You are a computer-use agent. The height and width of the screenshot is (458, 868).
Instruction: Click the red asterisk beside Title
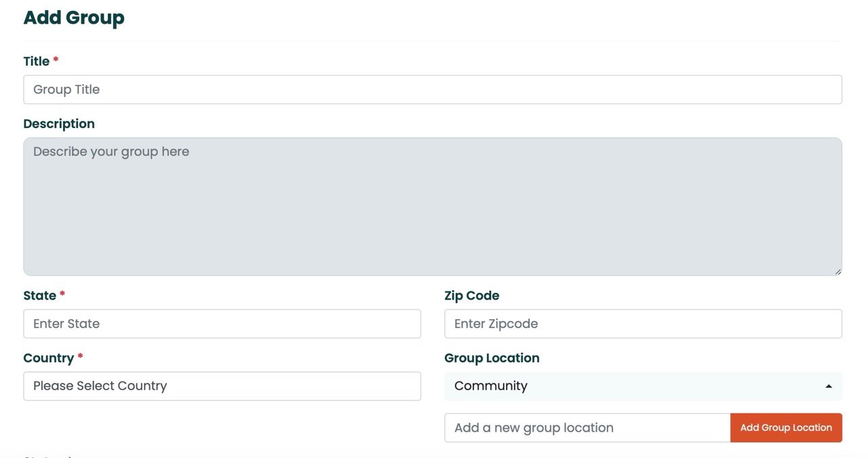pos(56,61)
